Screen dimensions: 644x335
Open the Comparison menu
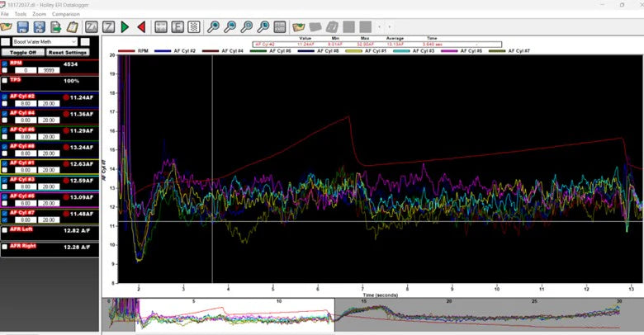(66, 14)
